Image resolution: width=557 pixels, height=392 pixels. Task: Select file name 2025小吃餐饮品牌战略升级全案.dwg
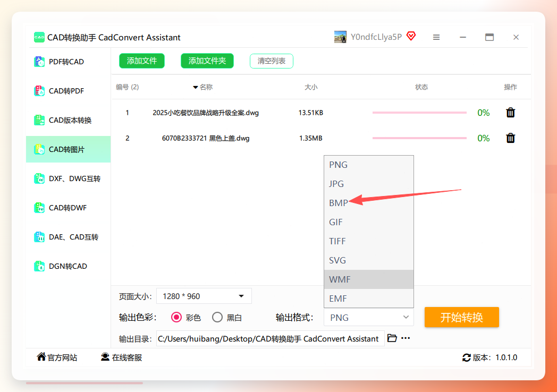coord(206,113)
